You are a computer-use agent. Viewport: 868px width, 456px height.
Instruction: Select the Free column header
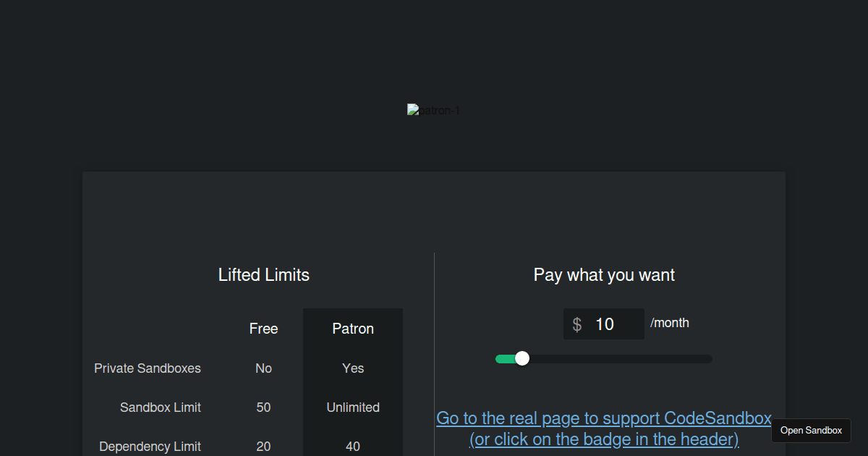click(263, 329)
